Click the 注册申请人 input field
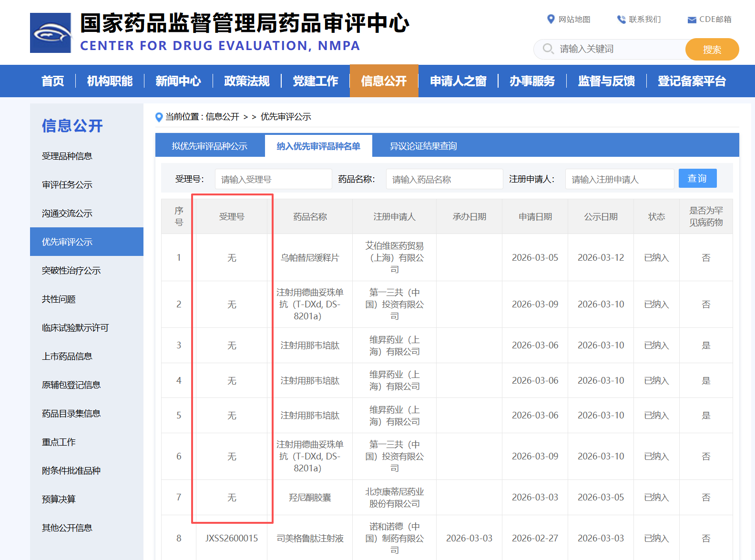 tap(619, 179)
